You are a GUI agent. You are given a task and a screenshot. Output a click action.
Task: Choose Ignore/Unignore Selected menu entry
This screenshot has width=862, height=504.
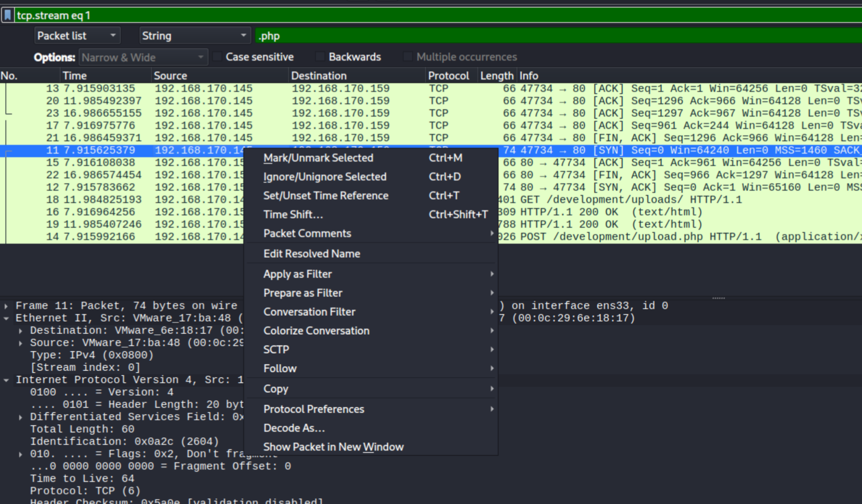[x=372, y=177]
